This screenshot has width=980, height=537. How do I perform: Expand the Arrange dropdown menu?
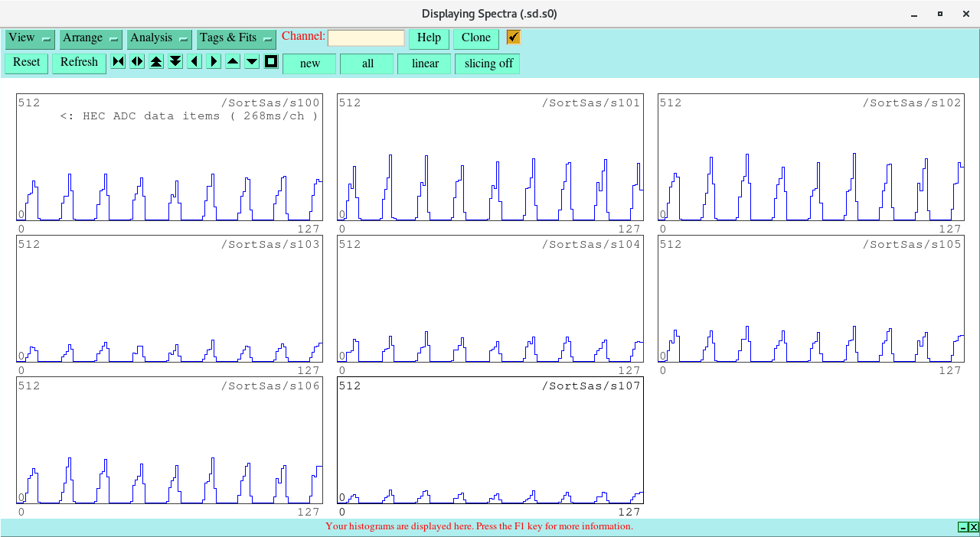[91, 38]
